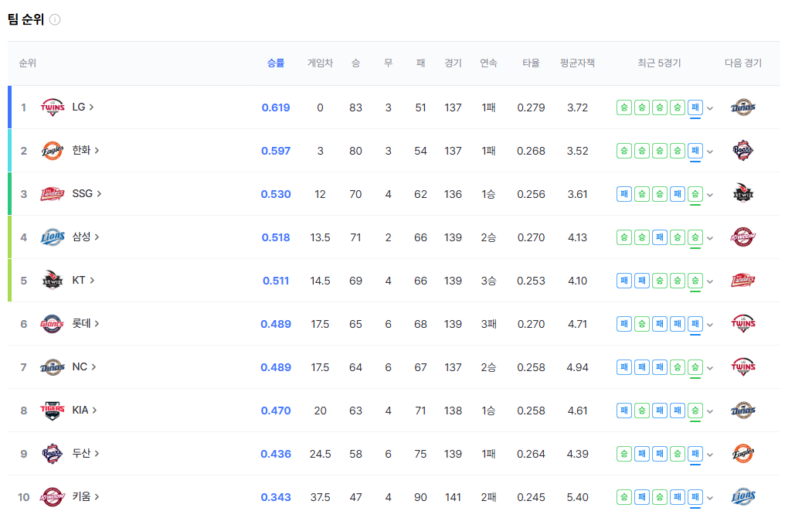Open 삼성's next opponent Kiwoom logo
This screenshot has height=518, width=812.
[x=742, y=237]
